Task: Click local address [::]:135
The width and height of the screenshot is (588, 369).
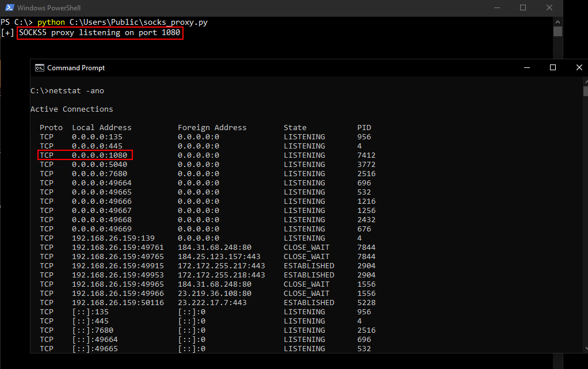Action: tap(90, 311)
